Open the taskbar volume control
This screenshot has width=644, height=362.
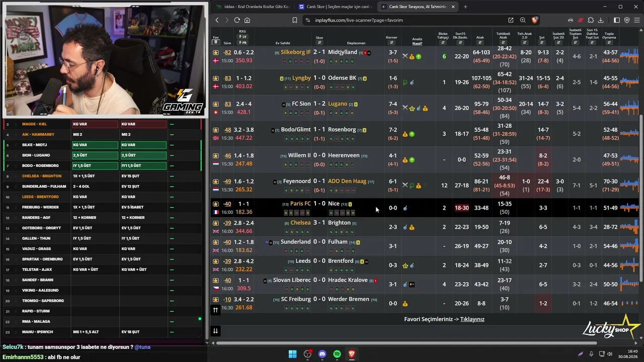pyautogui.click(x=610, y=354)
